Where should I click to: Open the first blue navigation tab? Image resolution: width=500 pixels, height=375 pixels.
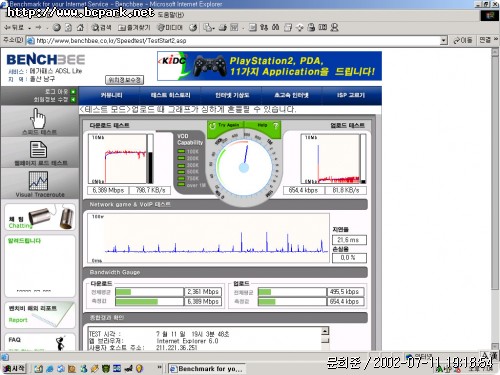[x=111, y=95]
